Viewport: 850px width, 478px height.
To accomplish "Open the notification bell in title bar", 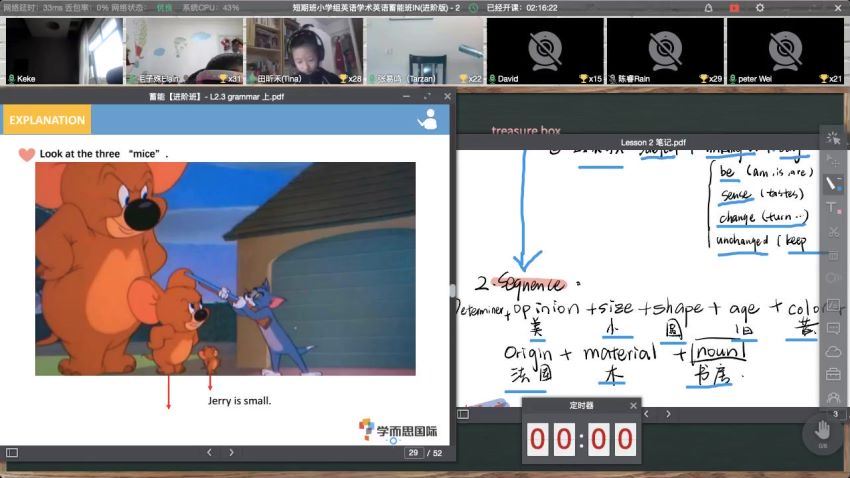I will 709,8.
